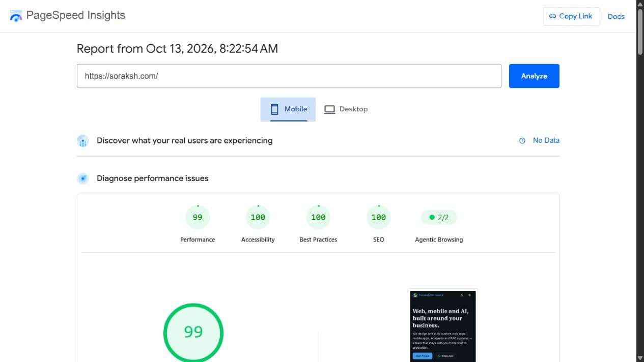Image resolution: width=644 pixels, height=362 pixels.
Task: Click the 'Accessibility' label text
Action: coord(258,239)
